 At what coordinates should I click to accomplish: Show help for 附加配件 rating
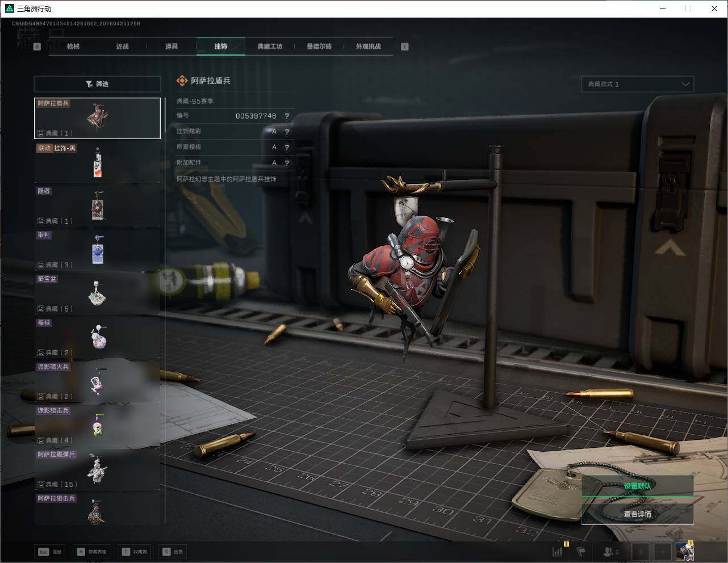point(287,163)
